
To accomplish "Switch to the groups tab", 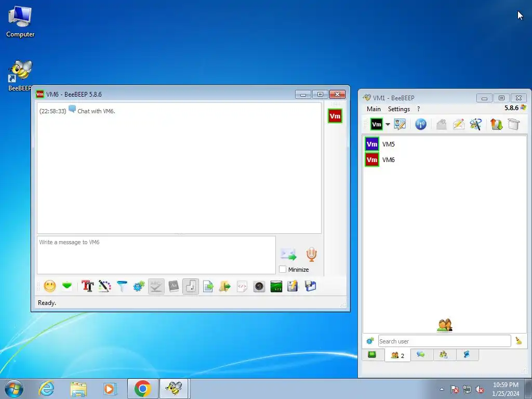I will (x=444, y=354).
